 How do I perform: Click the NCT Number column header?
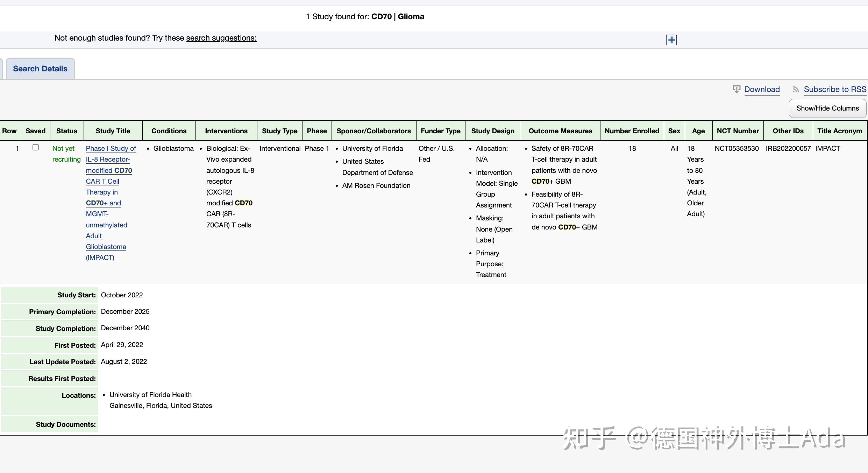(738, 131)
